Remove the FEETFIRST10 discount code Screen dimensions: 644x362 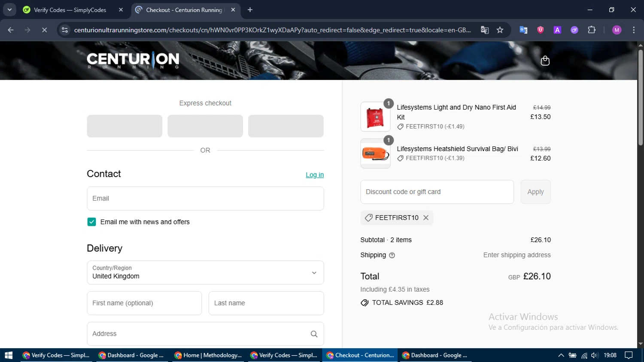point(426,218)
